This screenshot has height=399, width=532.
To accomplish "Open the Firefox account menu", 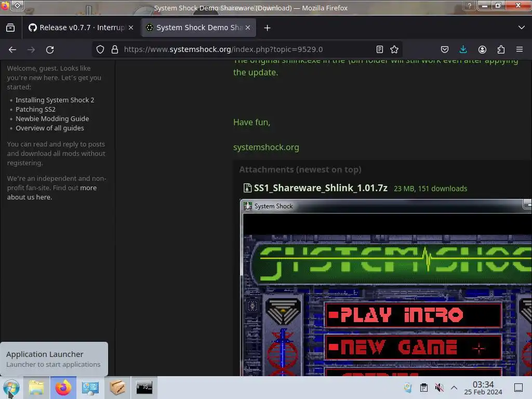I will [482, 49].
